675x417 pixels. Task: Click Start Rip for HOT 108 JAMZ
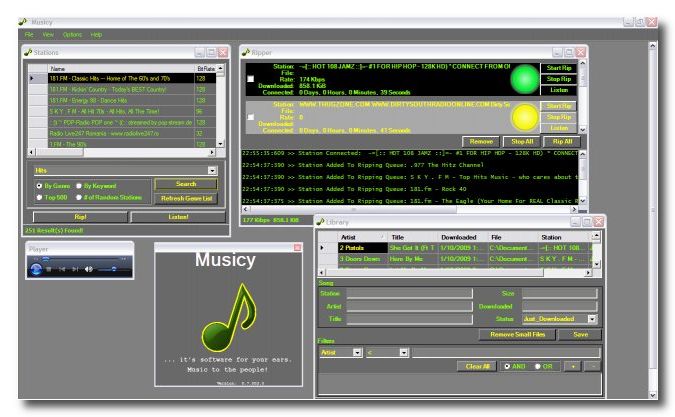coord(559,68)
